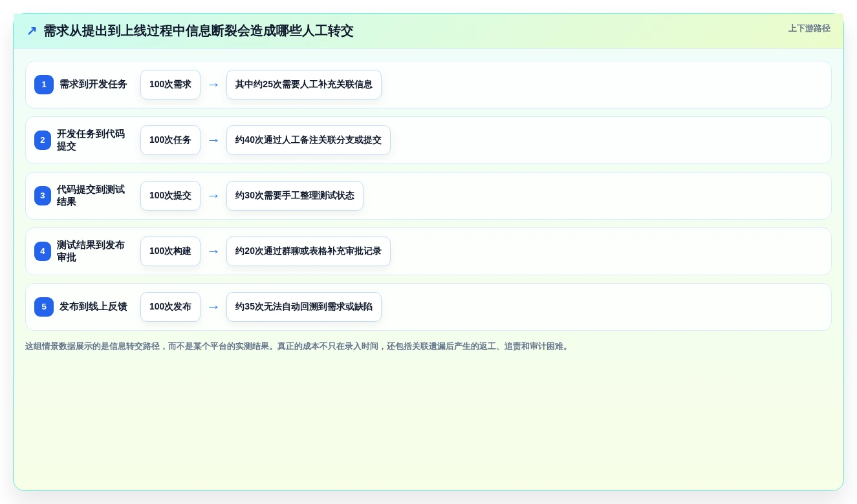Click the 发布到线上反馈 row label
857x504 pixels.
[93, 307]
